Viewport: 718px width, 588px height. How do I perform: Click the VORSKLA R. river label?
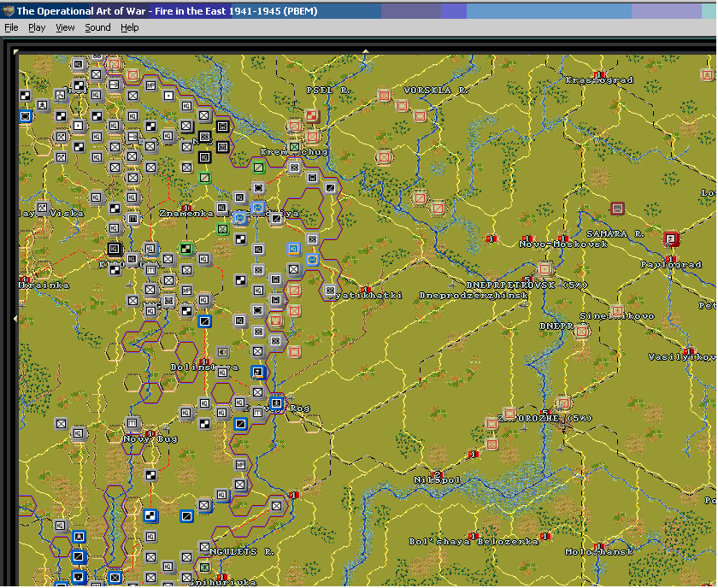click(x=437, y=91)
